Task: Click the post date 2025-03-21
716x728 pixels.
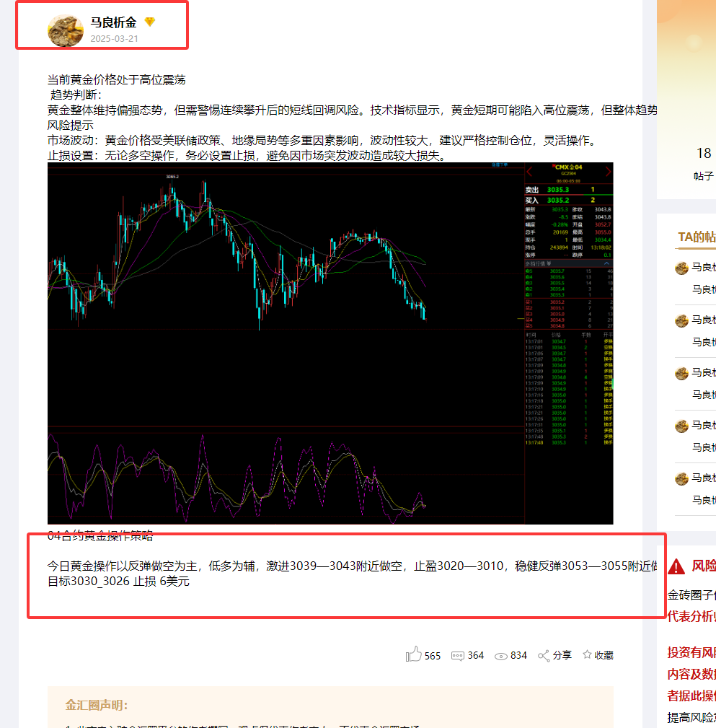Action: coord(114,38)
